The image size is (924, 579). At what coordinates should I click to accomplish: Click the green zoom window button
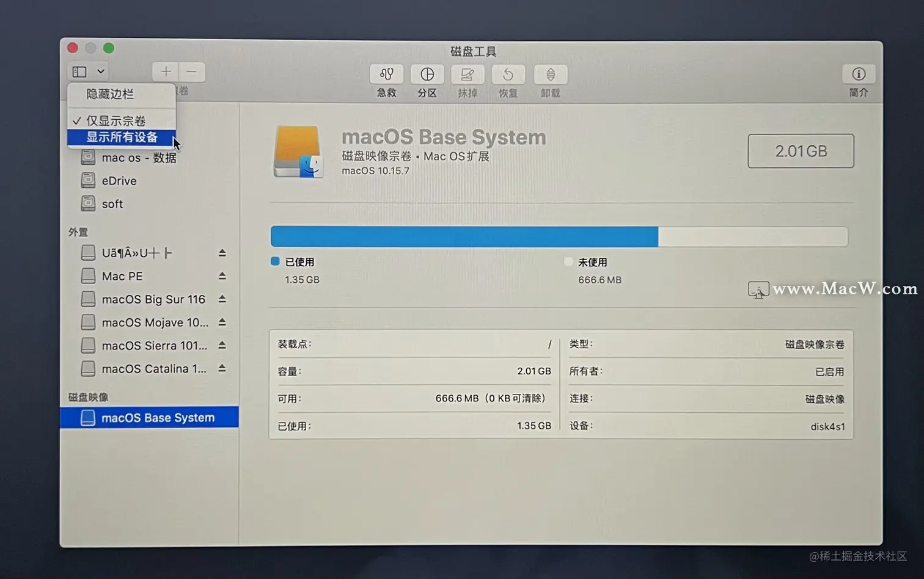point(109,48)
